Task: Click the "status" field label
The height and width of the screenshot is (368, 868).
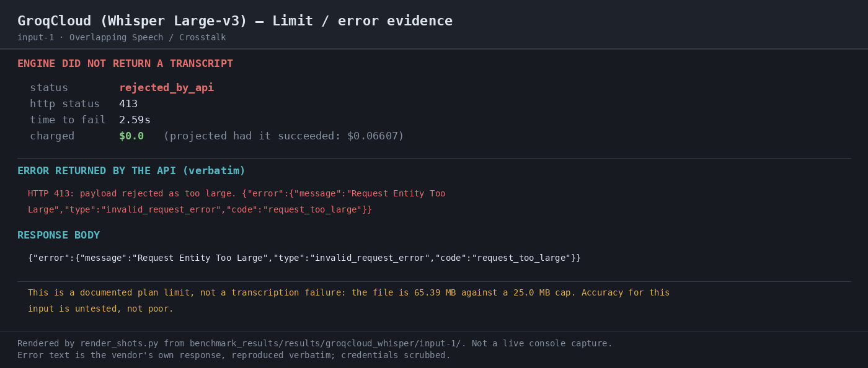Action: (49, 88)
